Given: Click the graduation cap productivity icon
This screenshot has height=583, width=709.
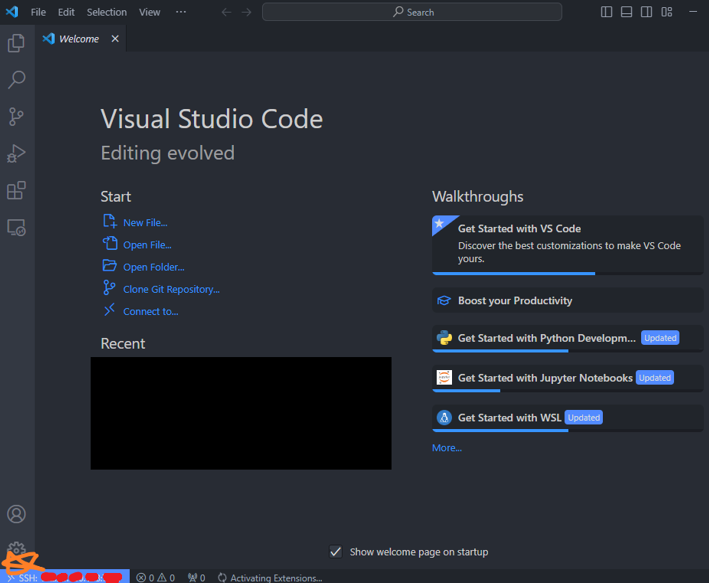Looking at the screenshot, I should [x=444, y=301].
